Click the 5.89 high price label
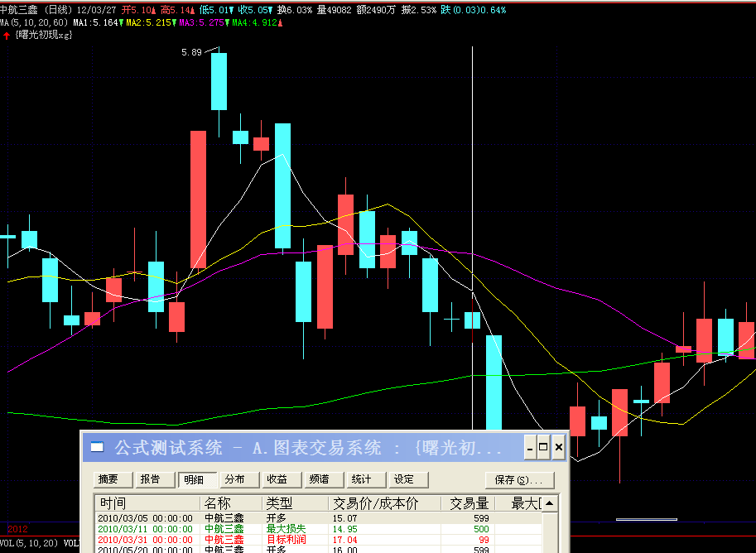Image resolution: width=756 pixels, height=553 pixels. [x=191, y=52]
